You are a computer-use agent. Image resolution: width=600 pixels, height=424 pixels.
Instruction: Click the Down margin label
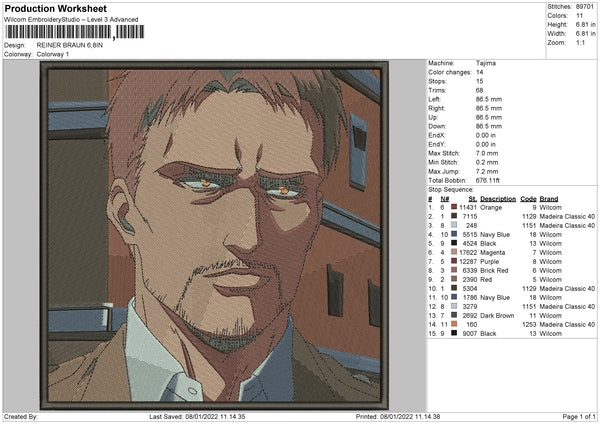tap(437, 126)
